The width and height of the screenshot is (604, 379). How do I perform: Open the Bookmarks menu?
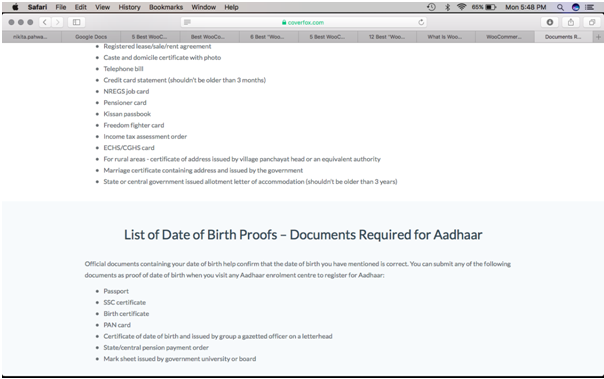(166, 7)
